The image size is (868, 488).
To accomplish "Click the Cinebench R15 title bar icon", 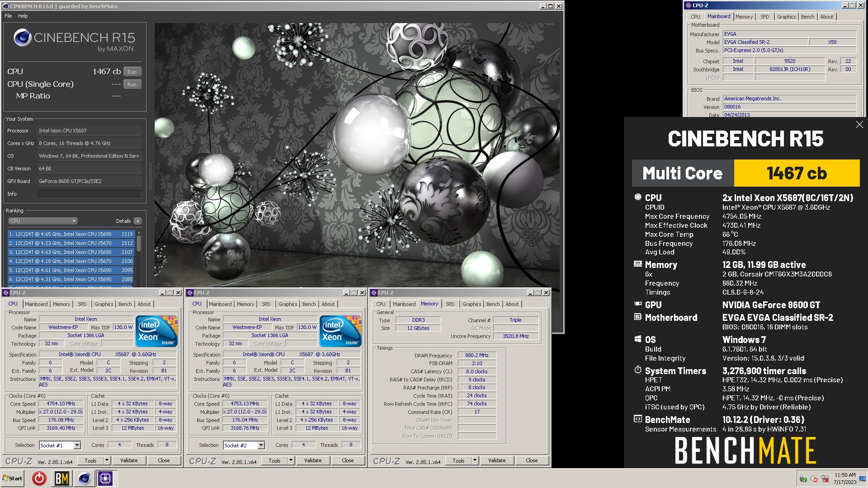I will [5, 6].
